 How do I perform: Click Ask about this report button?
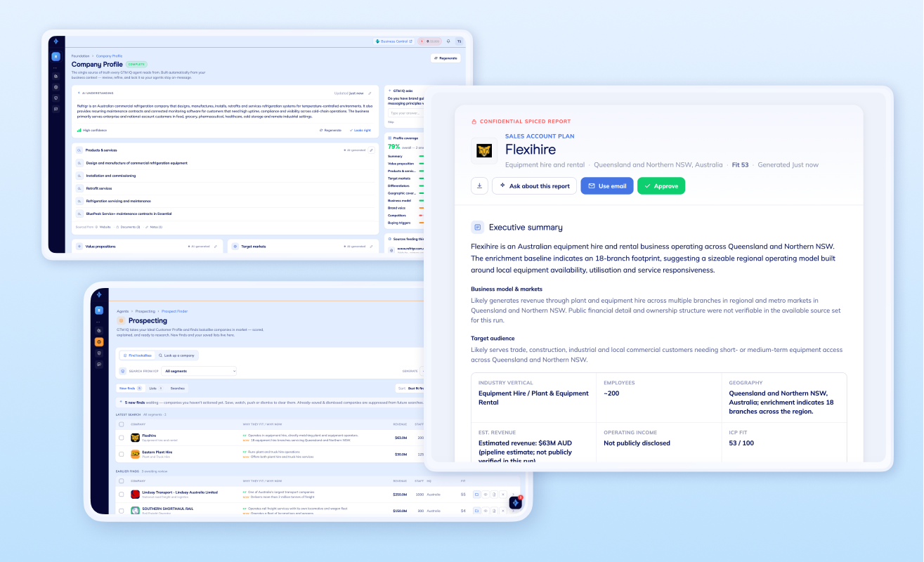tap(535, 185)
